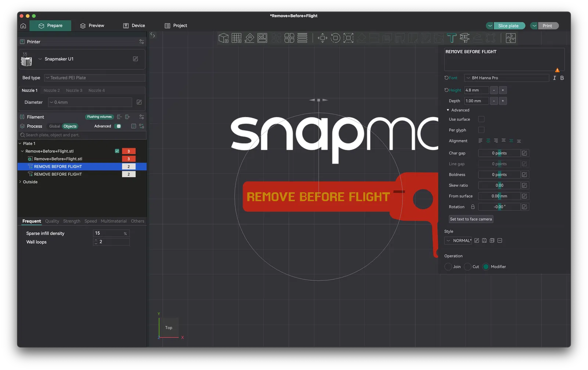This screenshot has width=588, height=370.
Task: Open filament settings sliders icon
Action: coord(141,117)
